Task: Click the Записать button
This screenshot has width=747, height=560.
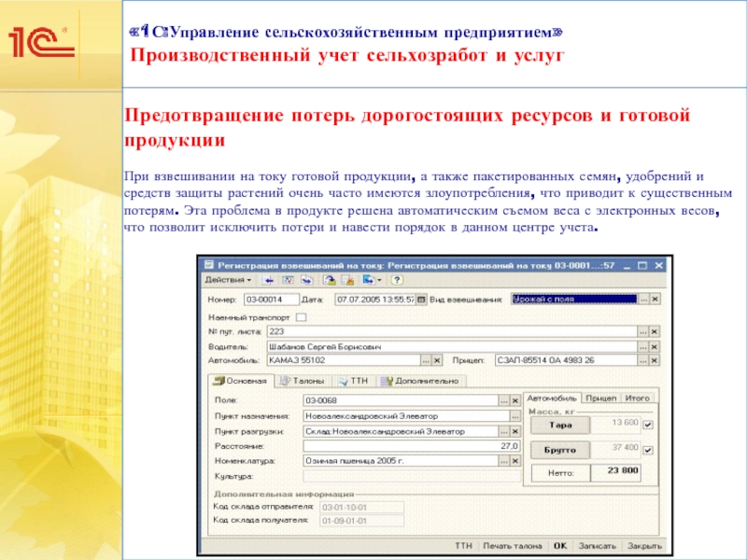Action: [x=597, y=546]
